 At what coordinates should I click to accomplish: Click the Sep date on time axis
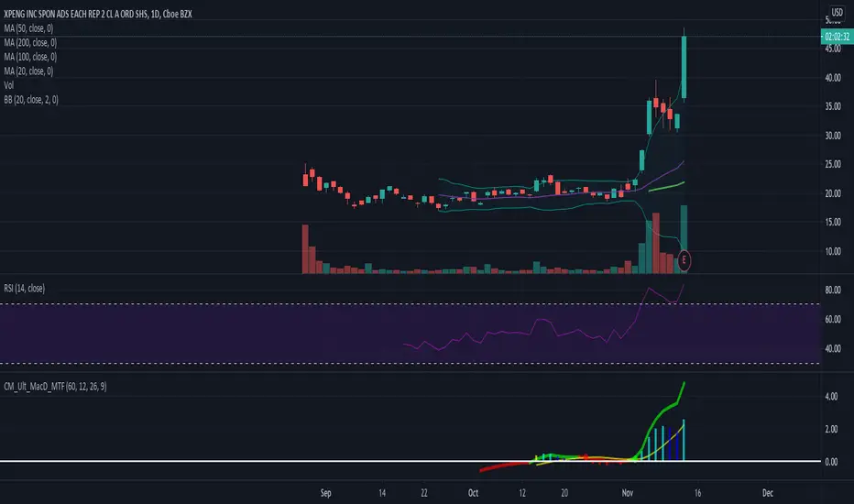coord(325,493)
